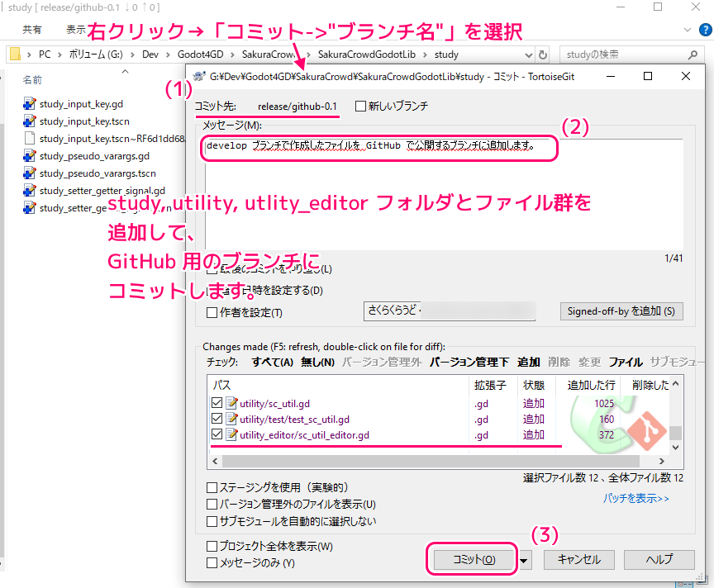Click the file icon beside utility/test/test_sc_util.gd
The width and height of the screenshot is (714, 588).
click(x=231, y=420)
